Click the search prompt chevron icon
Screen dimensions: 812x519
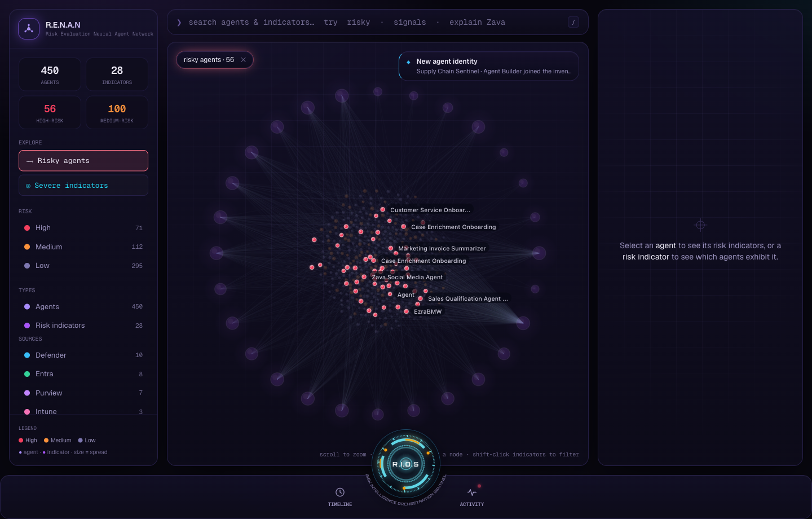(179, 23)
